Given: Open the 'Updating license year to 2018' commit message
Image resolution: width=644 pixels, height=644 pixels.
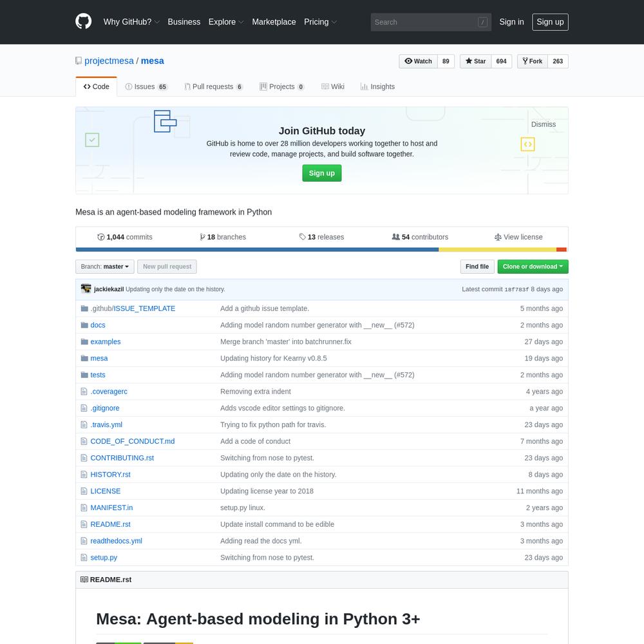Looking at the screenshot, I should 267,491.
